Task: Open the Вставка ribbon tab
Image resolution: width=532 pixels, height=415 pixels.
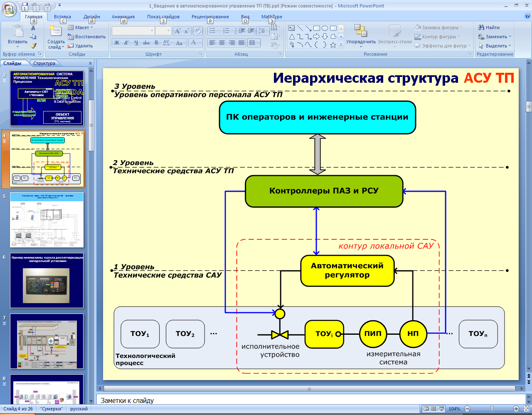Action: [x=62, y=17]
